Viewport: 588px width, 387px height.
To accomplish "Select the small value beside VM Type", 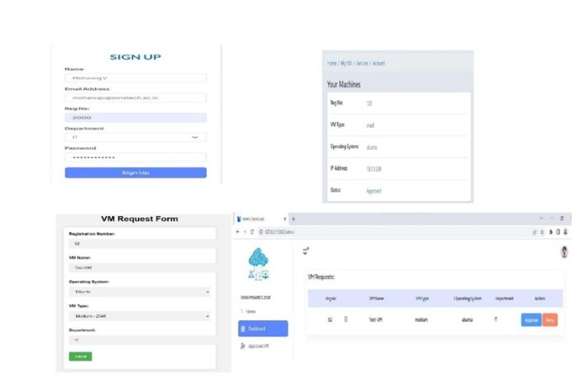I will [x=370, y=125].
